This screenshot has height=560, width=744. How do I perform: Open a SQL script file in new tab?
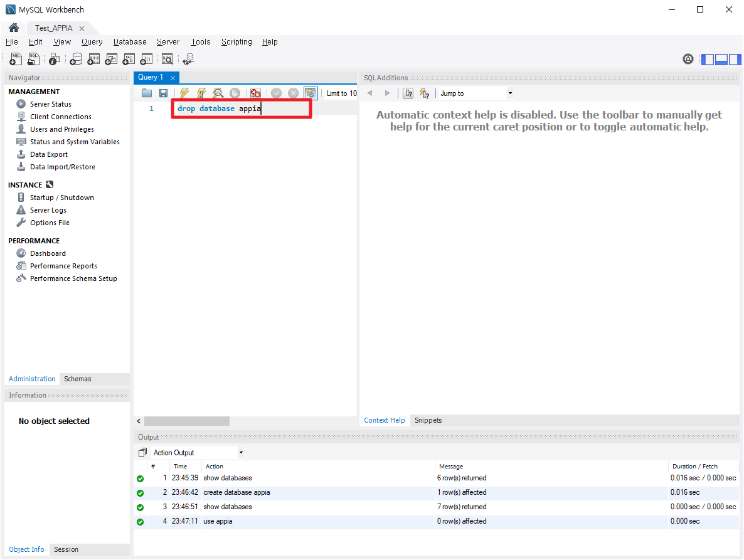[34, 59]
